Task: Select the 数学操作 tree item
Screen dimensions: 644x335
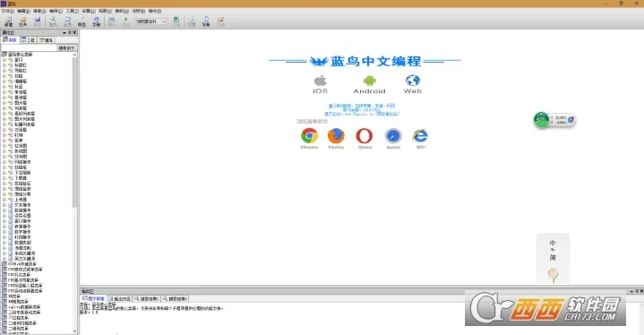Action: pos(22,231)
